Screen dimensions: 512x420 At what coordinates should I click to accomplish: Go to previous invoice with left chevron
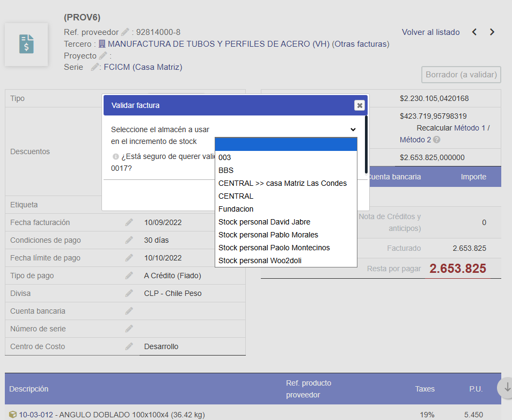point(474,32)
